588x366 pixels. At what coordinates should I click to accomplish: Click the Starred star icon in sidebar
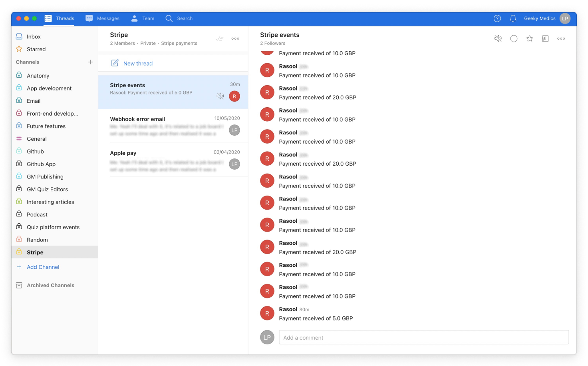point(19,49)
